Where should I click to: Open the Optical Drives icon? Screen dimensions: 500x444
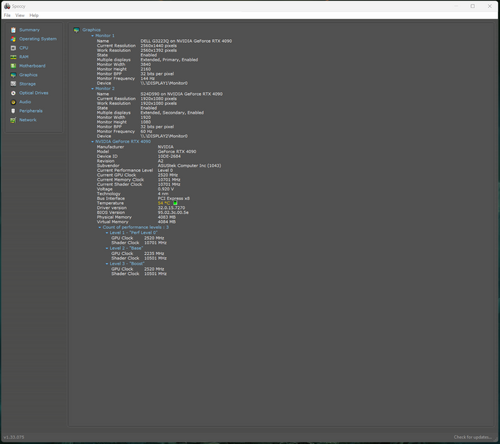coord(13,93)
